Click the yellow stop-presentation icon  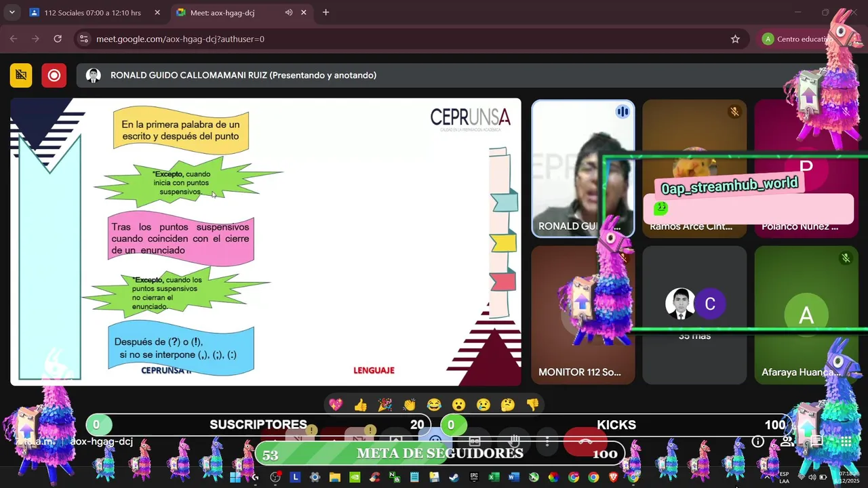point(21,75)
